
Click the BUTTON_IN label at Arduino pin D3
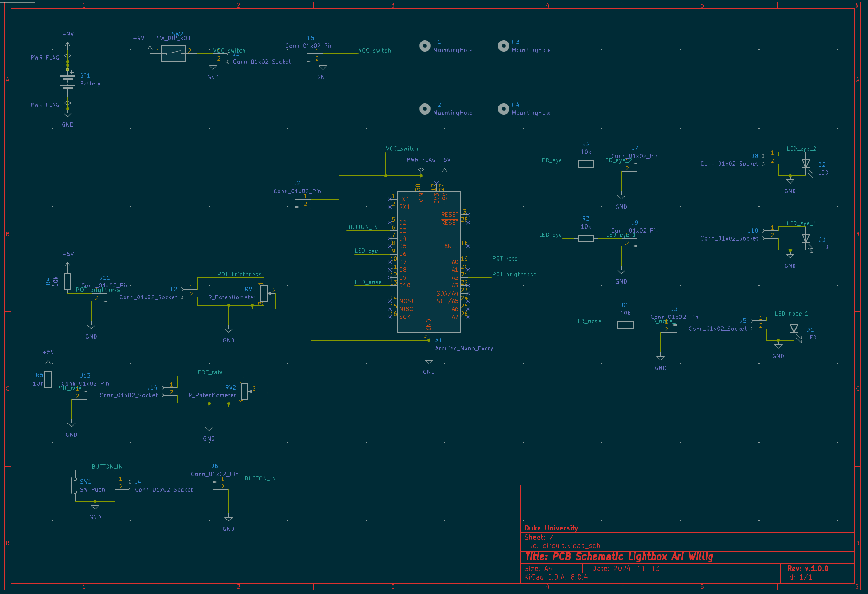[x=362, y=227]
